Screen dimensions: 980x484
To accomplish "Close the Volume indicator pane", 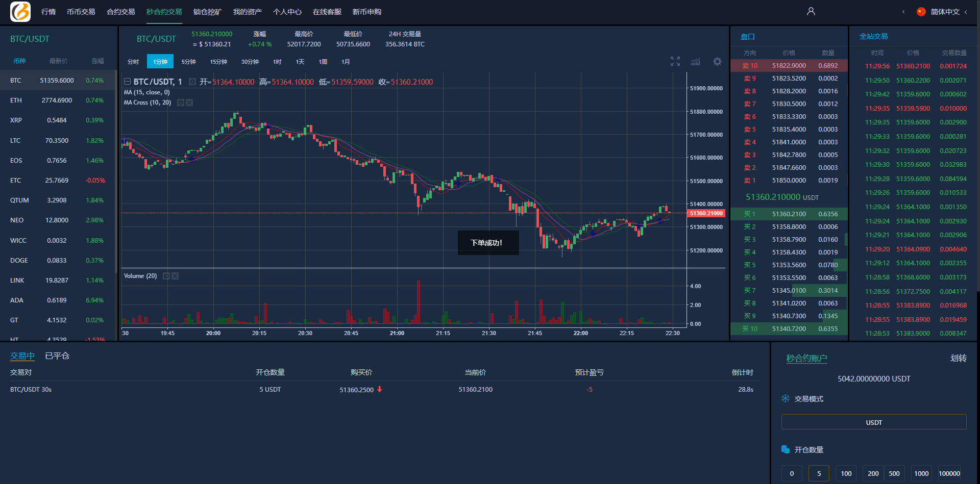I will click(175, 276).
